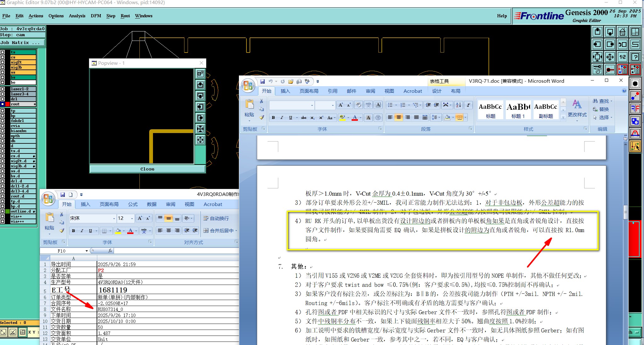Toggle the checkbox beside layer sig2t
Image resolution: width=644 pixels, height=345 pixels.
coord(3,62)
